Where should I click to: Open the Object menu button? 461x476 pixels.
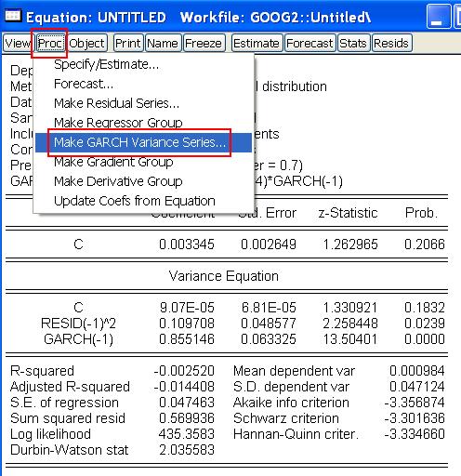87,43
